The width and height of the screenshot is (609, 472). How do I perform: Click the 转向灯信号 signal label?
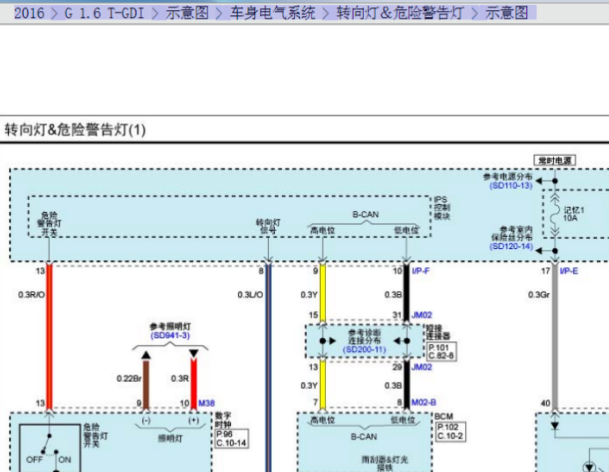pos(268,226)
